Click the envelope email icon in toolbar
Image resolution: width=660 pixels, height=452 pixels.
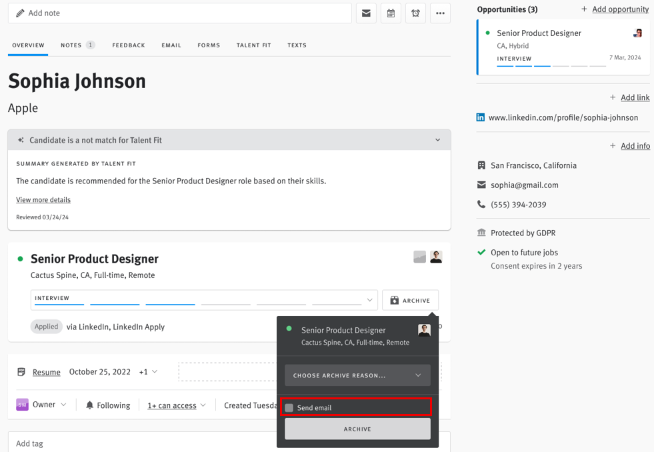click(x=367, y=13)
